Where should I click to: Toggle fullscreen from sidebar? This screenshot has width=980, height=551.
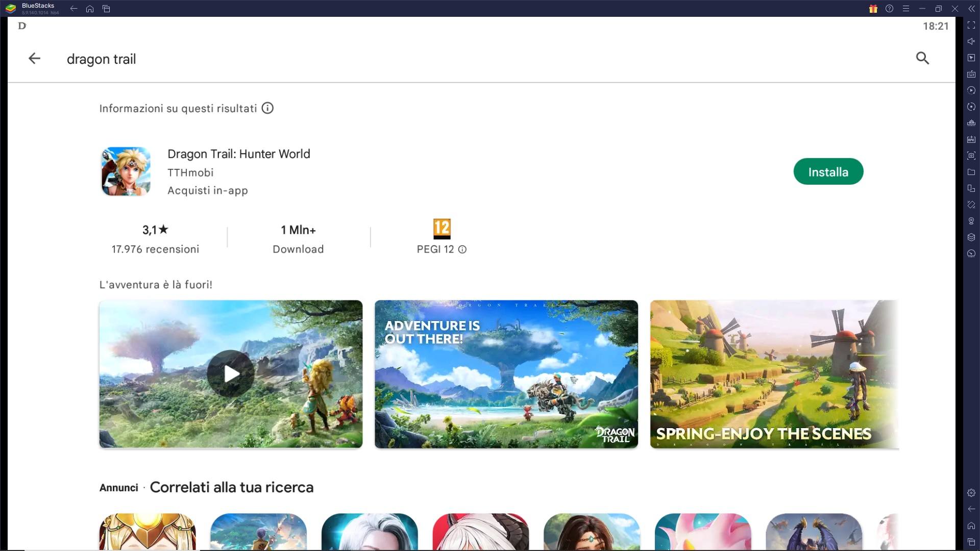tap(971, 25)
